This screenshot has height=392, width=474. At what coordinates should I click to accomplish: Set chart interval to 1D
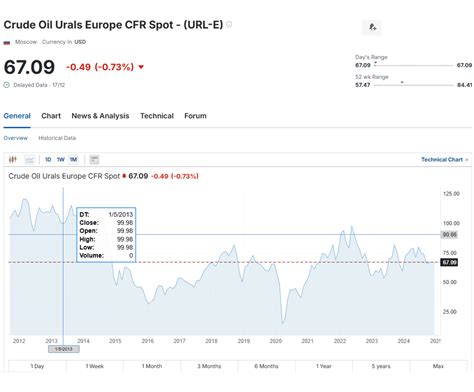coord(48,160)
